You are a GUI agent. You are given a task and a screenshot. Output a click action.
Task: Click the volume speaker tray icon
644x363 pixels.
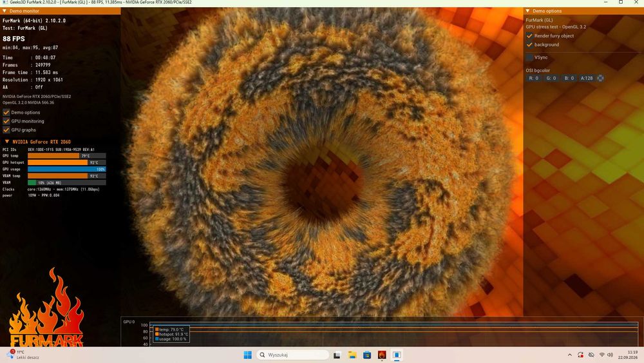pos(610,355)
